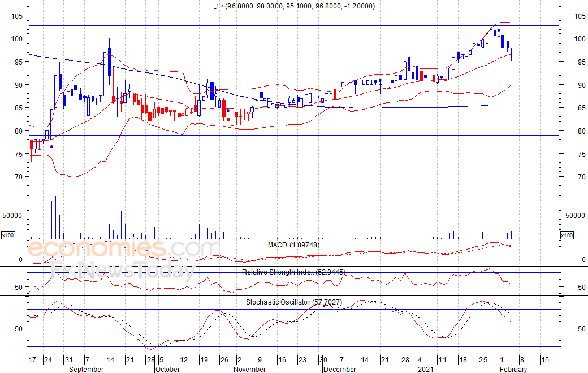This screenshot has width=588, height=373.
Task: Click the date label 30 on time axis
Action: [x=323, y=360]
